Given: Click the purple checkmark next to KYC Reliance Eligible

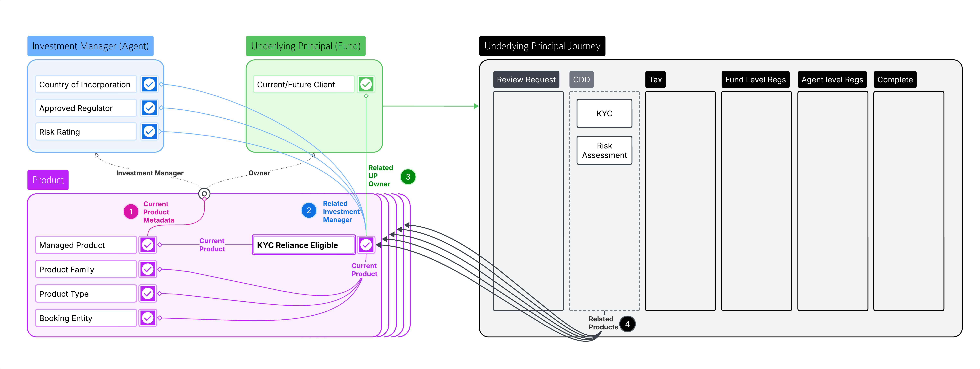Looking at the screenshot, I should pyautogui.click(x=366, y=245).
